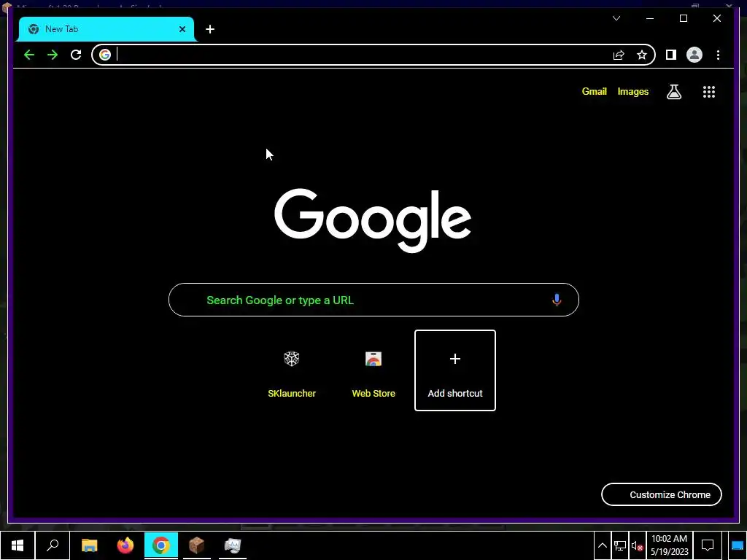Bookmark this tab with the star icon
Screen dimensions: 747x560
642,55
